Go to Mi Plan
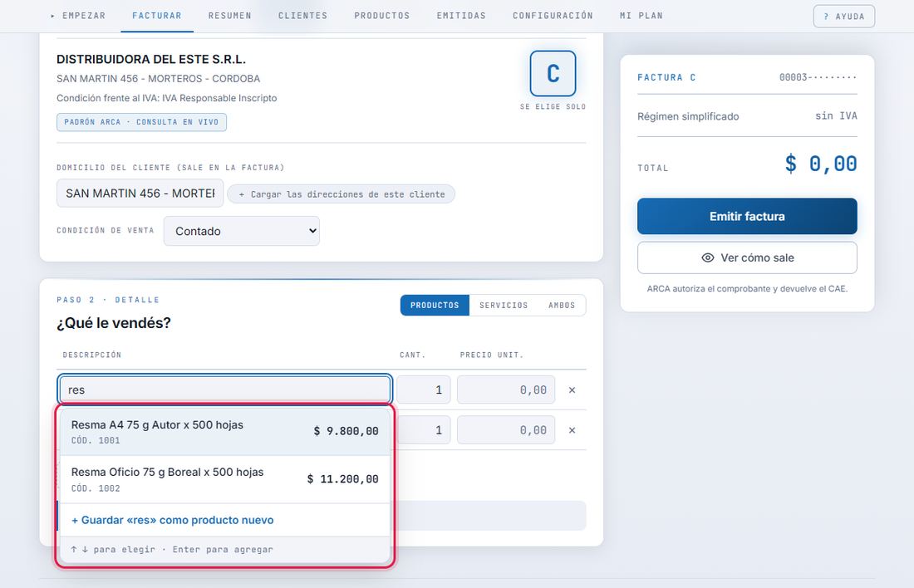The width and height of the screenshot is (914, 588). (641, 16)
